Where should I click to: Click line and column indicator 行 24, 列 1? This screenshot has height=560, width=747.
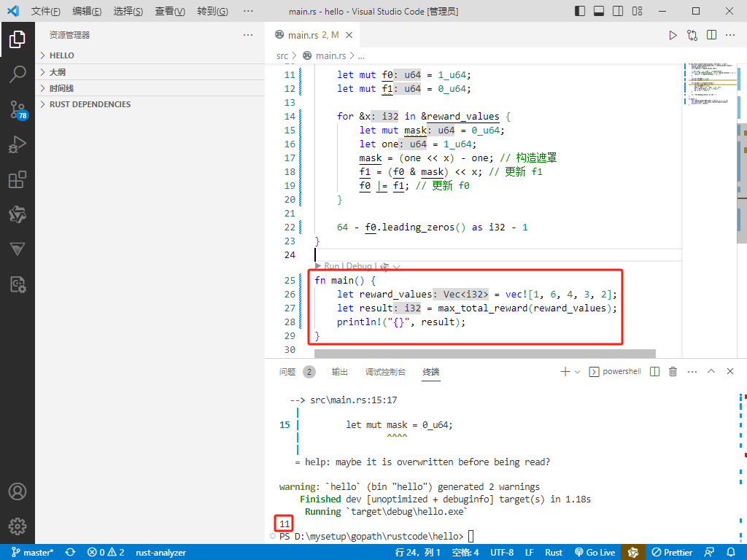[418, 553]
